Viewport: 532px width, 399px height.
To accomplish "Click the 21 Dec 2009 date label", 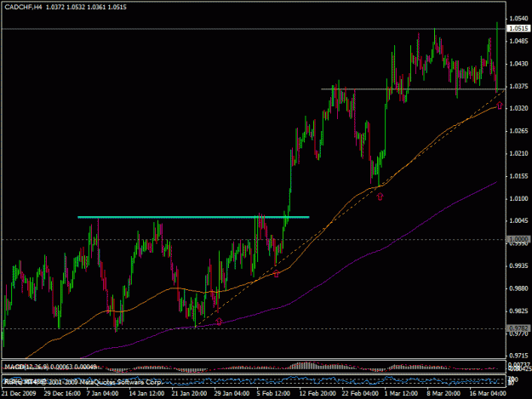I will 19,394.
